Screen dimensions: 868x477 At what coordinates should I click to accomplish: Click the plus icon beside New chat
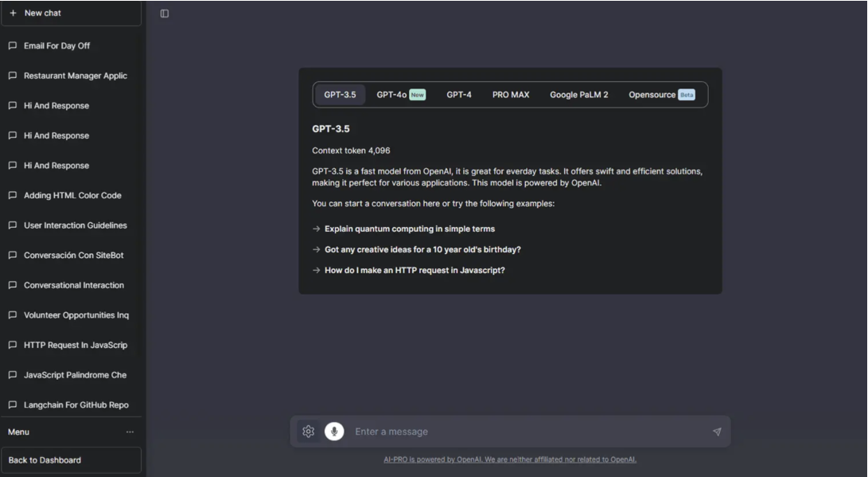[14, 13]
